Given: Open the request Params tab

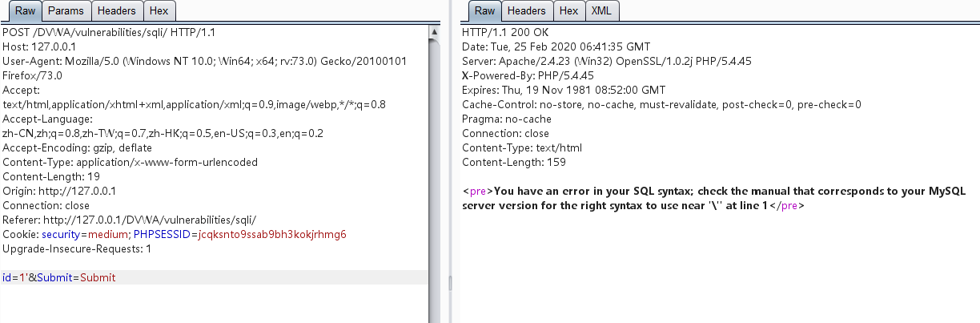Looking at the screenshot, I should (64, 11).
